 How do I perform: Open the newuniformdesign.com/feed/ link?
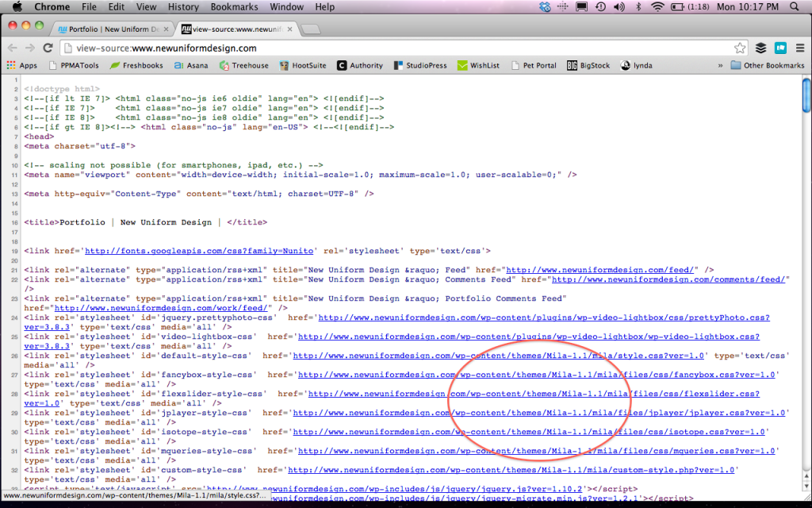click(599, 270)
